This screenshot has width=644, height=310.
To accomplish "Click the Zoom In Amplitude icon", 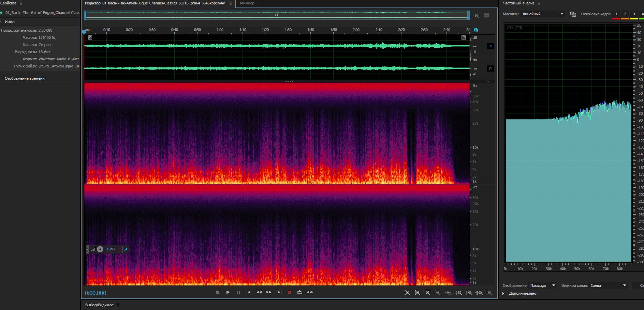I will pyautogui.click(x=407, y=293).
